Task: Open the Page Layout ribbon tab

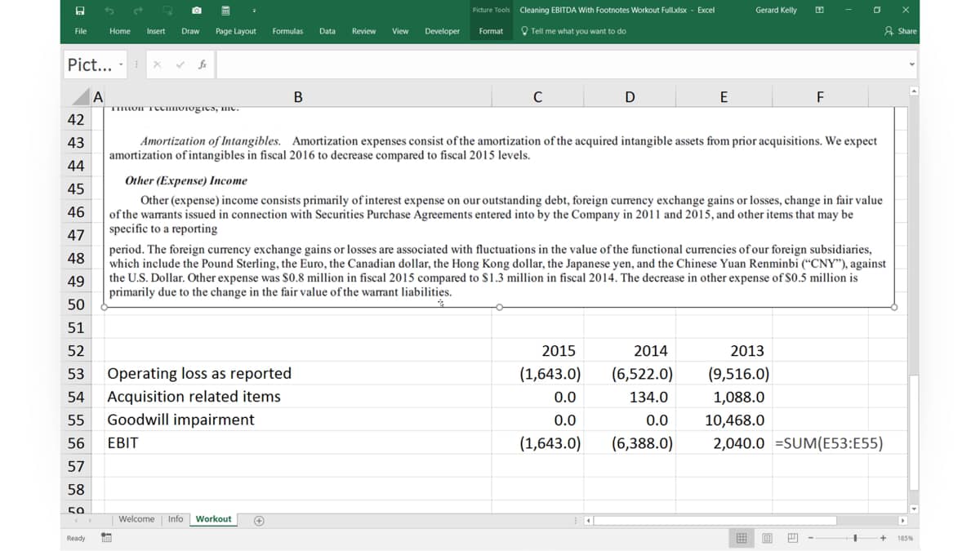Action: [x=236, y=31]
